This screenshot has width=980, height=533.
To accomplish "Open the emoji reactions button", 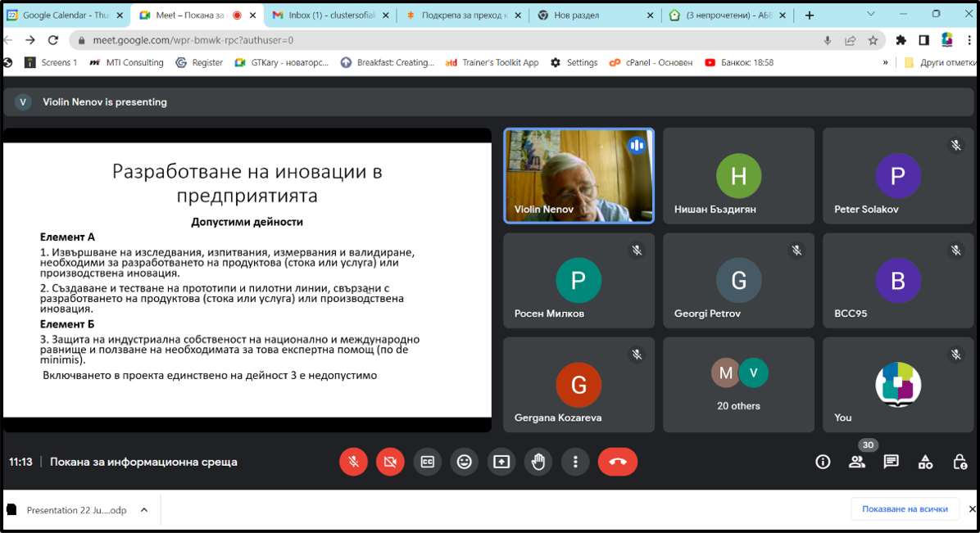I will pos(465,462).
